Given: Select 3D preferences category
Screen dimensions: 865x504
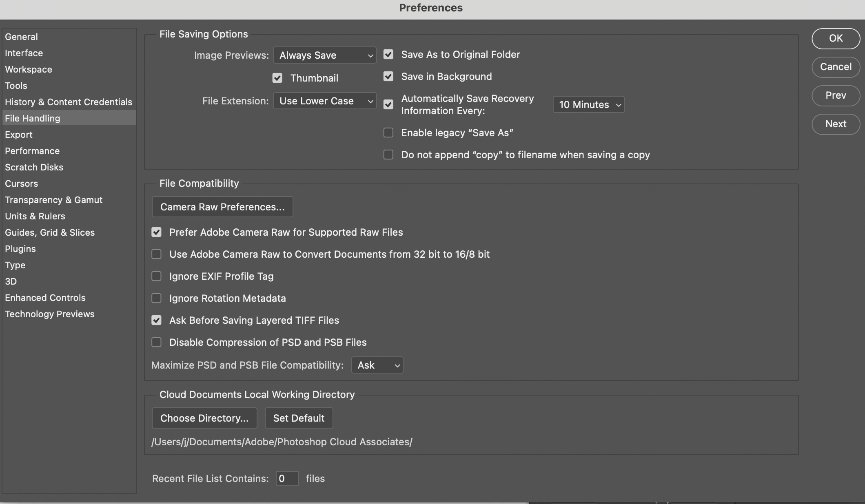Looking at the screenshot, I should [x=69, y=281].
